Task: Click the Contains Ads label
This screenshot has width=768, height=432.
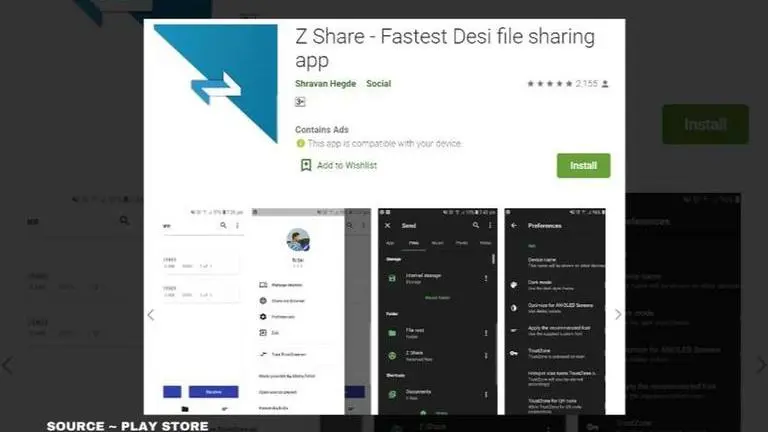Action: coord(322,130)
